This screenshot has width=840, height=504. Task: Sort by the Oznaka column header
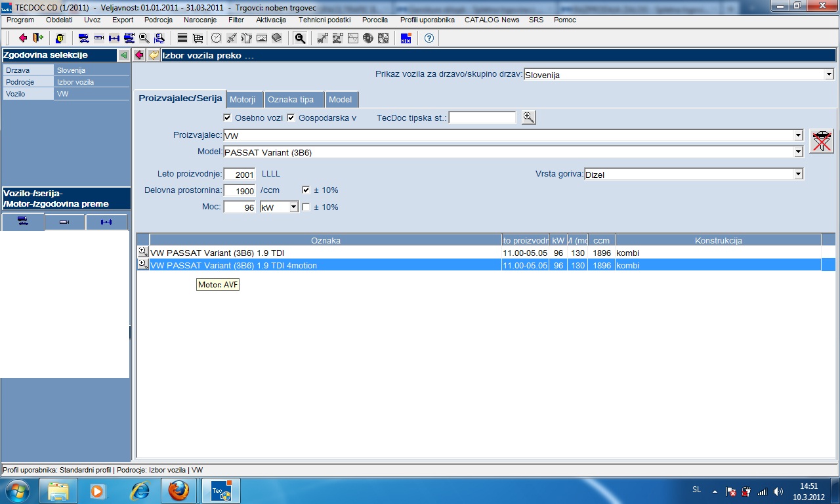[325, 240]
